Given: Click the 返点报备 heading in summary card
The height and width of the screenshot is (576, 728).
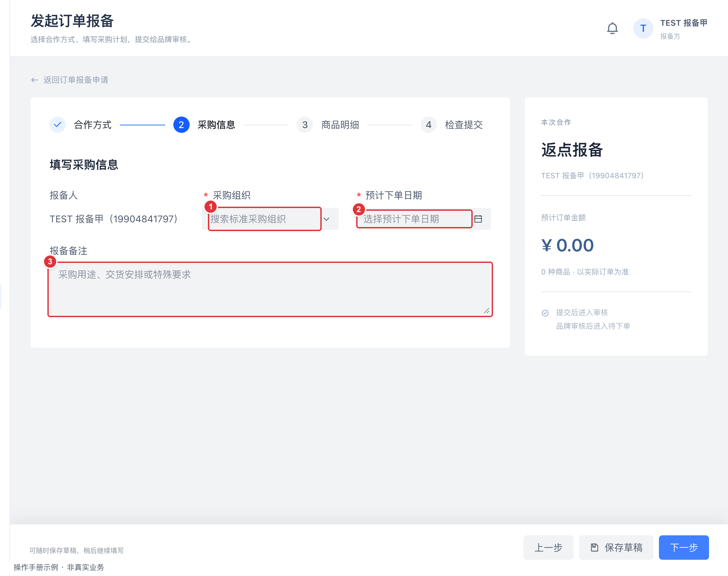Looking at the screenshot, I should coord(572,150).
